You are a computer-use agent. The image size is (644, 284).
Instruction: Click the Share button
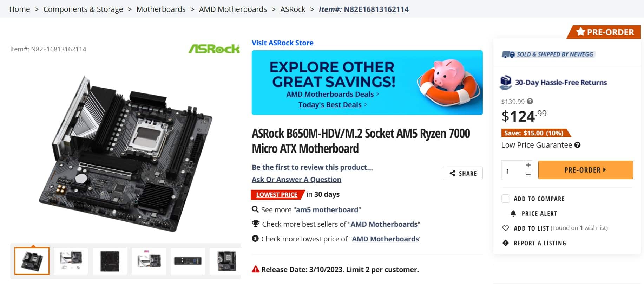pyautogui.click(x=462, y=173)
